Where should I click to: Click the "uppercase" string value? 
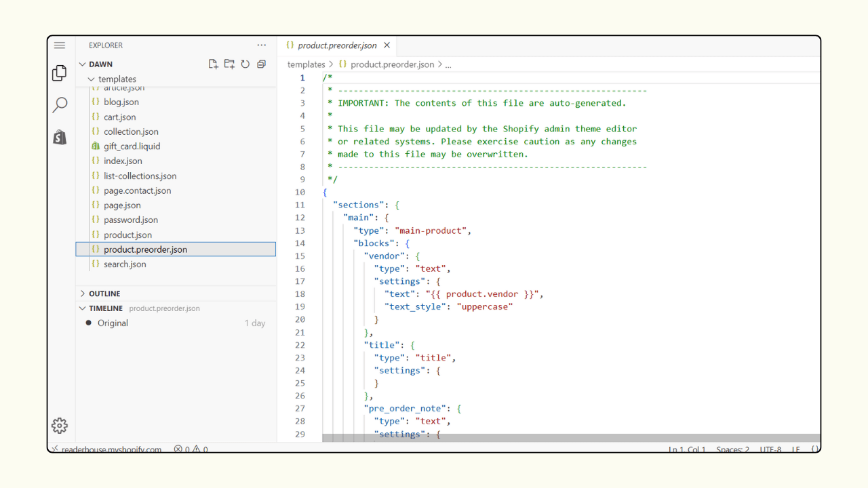[x=485, y=306]
